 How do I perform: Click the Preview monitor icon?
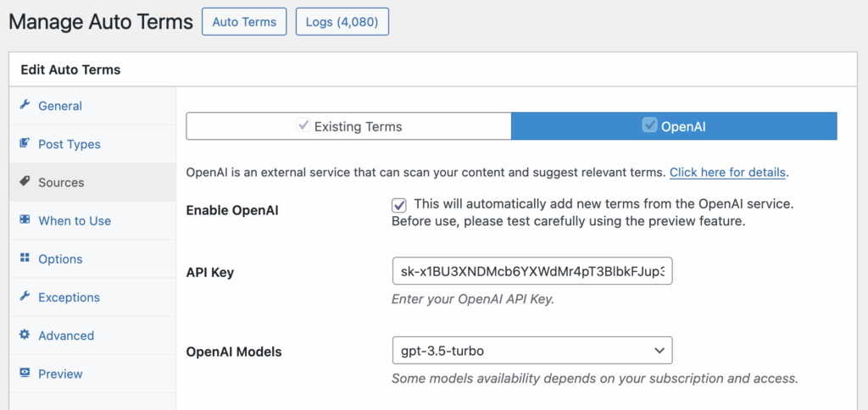click(x=25, y=373)
